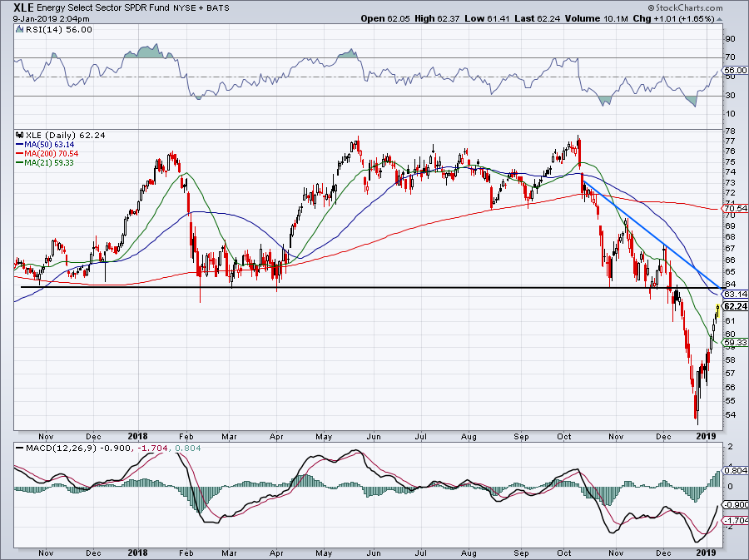Click the 'Low 61.41' quote value
Viewport: 749px width, 560px height.
(x=487, y=18)
